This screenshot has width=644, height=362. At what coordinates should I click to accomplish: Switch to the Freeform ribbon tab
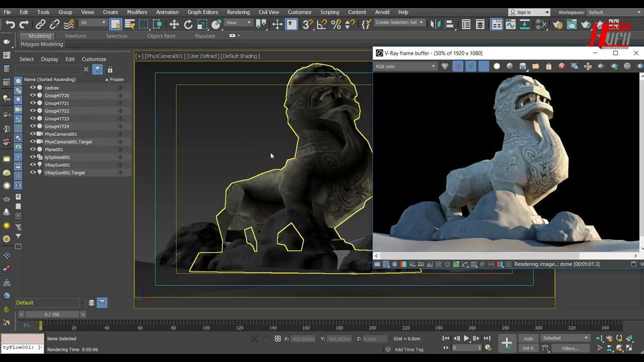pos(75,36)
